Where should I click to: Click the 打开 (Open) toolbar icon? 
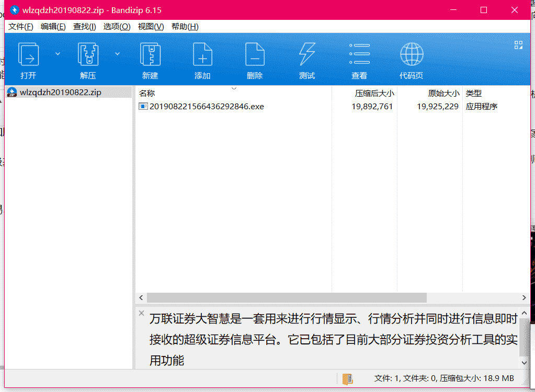[x=28, y=54]
